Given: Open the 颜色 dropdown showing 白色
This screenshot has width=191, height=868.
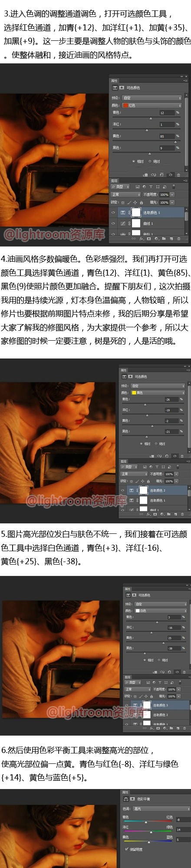Looking at the screenshot, I should pos(161,611).
